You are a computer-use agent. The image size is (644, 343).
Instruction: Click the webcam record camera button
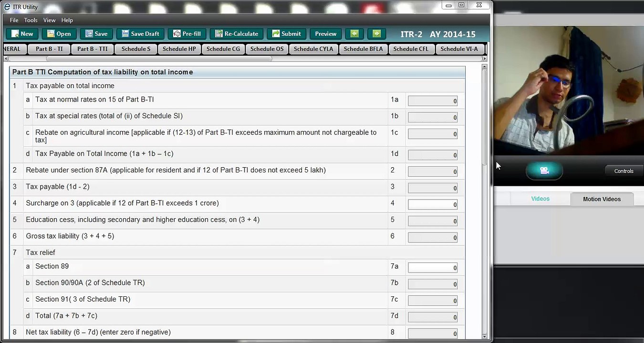[x=544, y=171]
